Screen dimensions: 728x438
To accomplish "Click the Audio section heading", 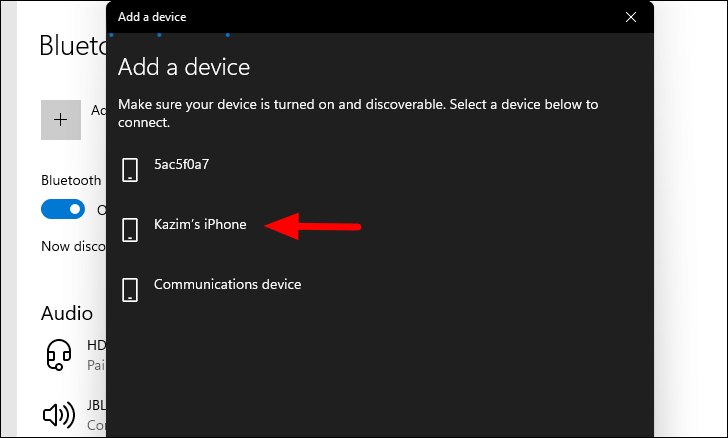I will (x=67, y=314).
